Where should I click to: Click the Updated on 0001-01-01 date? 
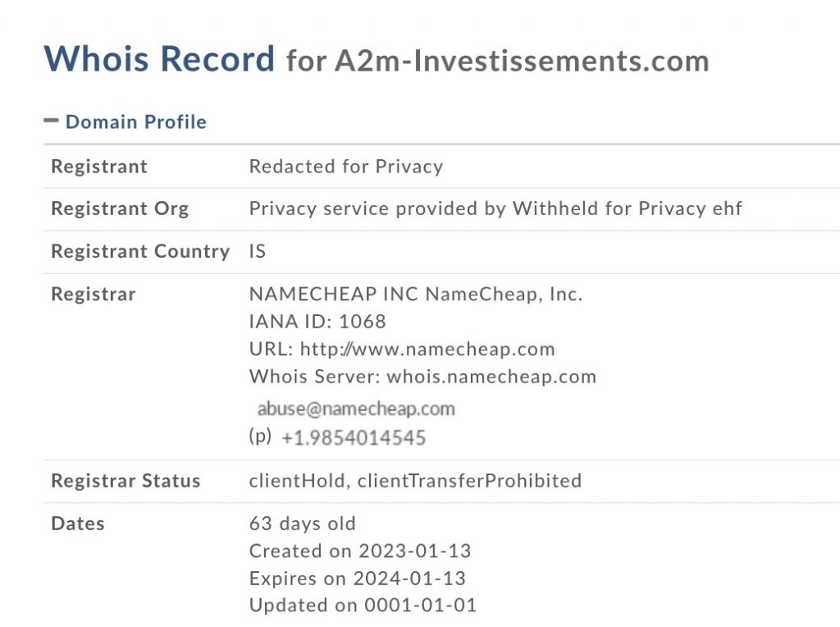(x=363, y=606)
